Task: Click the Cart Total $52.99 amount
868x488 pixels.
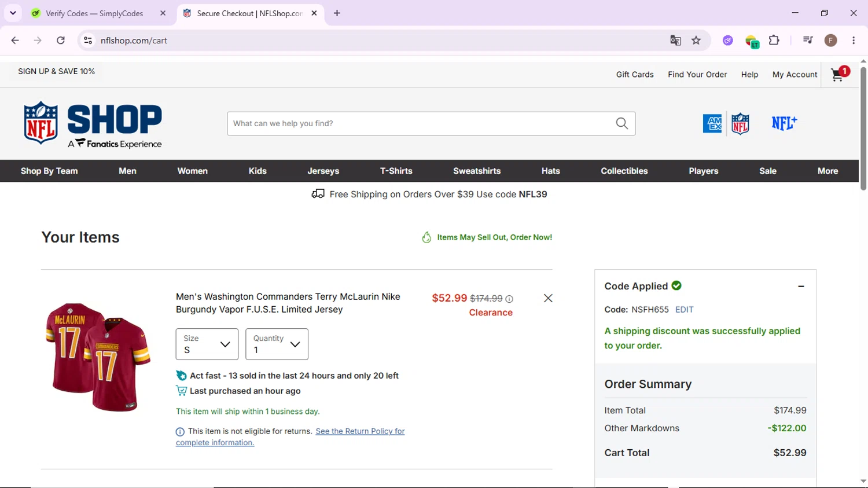Action: (x=790, y=453)
